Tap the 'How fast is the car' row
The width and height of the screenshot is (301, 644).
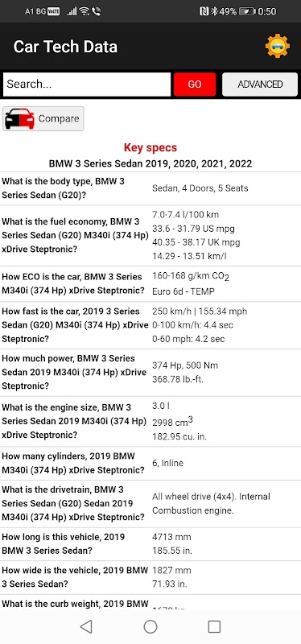pyautogui.click(x=150, y=325)
